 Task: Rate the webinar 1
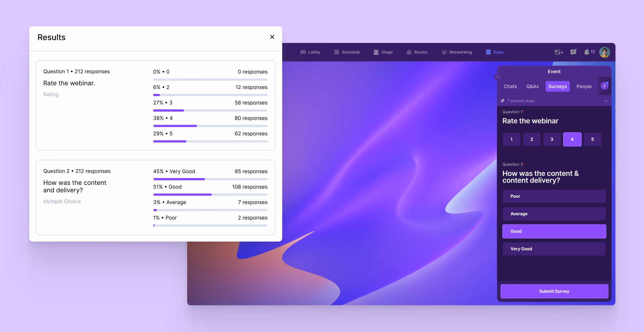(x=511, y=139)
